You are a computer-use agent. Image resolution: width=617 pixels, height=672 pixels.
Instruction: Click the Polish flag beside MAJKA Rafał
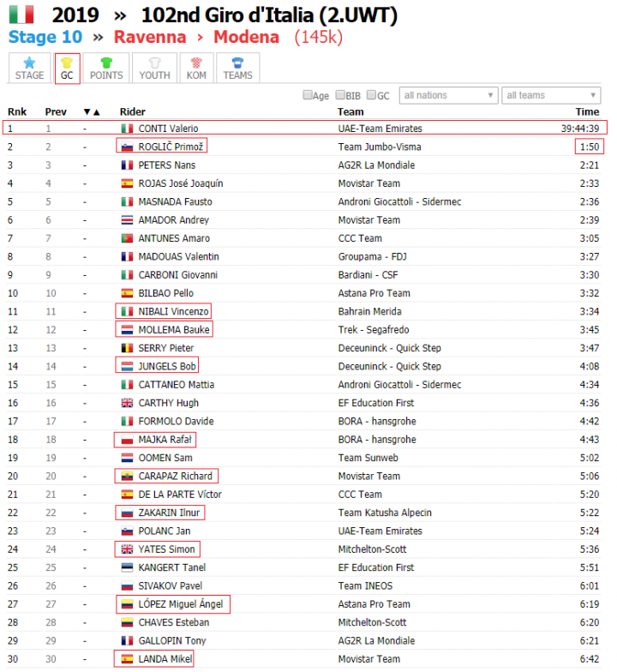click(x=127, y=440)
